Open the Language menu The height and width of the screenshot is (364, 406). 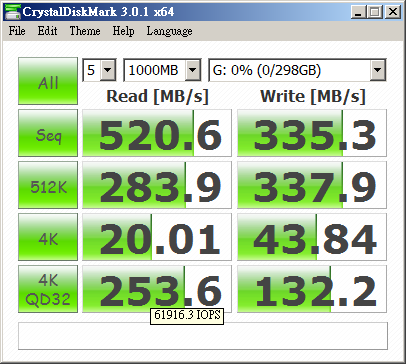coord(169,31)
